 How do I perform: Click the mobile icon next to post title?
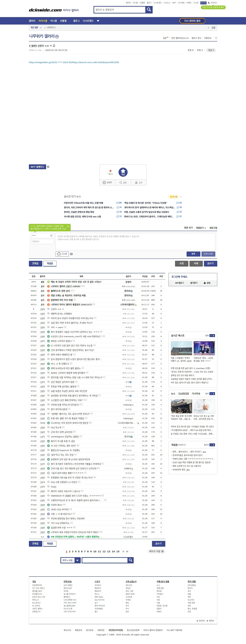pos(54,46)
